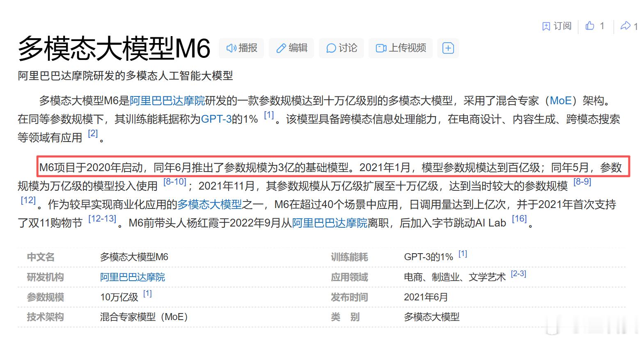Open the GPT-3 link
This screenshot has width=644, height=341.
coord(216,119)
